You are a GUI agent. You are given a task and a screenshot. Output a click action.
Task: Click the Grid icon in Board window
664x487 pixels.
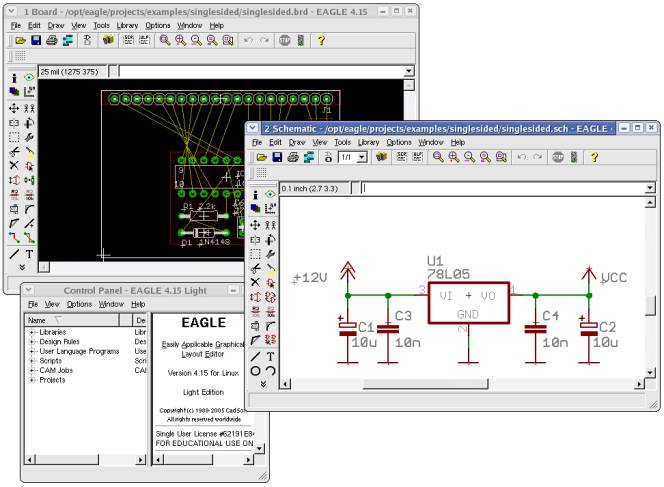pyautogui.click(x=20, y=56)
